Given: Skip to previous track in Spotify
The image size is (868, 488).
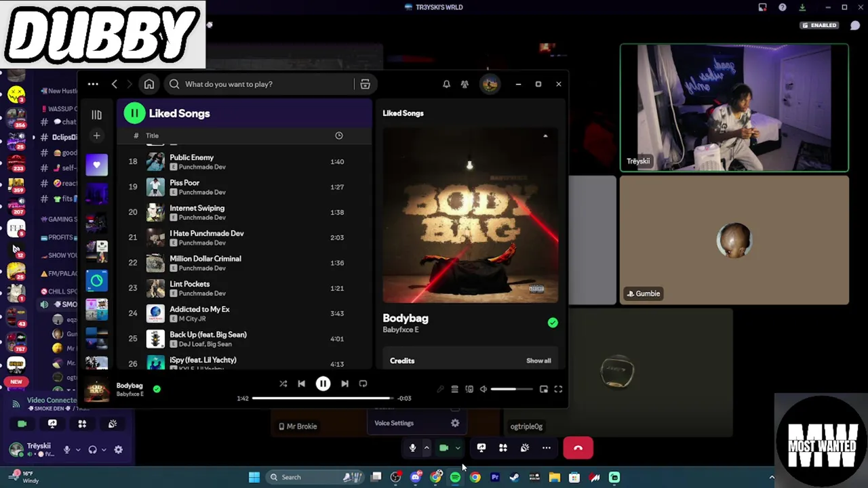Looking at the screenshot, I should tap(302, 384).
